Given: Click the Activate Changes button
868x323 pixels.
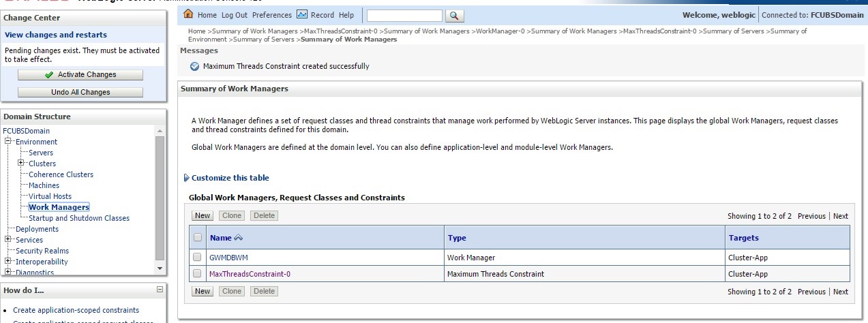Looking at the screenshot, I should tap(80, 75).
